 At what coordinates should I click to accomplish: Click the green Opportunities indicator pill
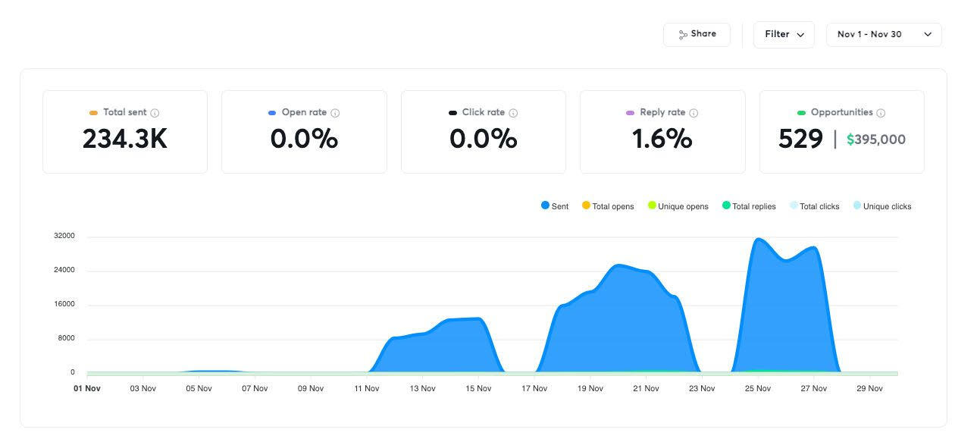[x=801, y=113]
